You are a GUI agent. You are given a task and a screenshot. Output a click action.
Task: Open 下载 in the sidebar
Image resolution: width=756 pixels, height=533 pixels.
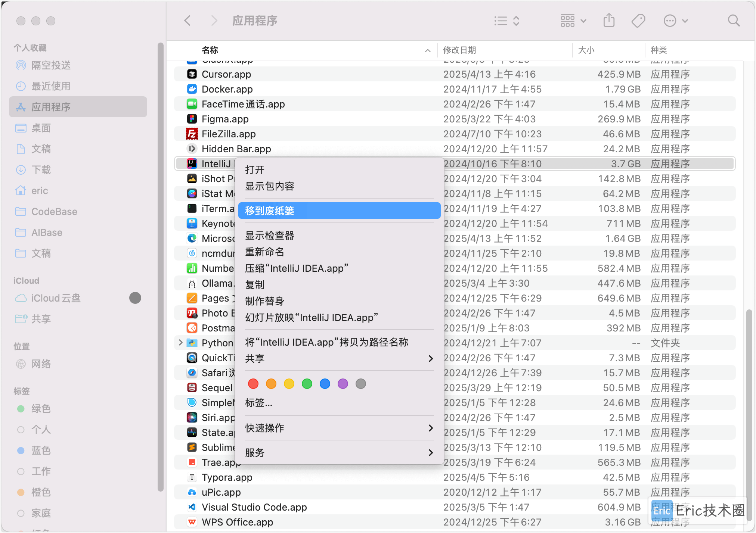click(78, 170)
